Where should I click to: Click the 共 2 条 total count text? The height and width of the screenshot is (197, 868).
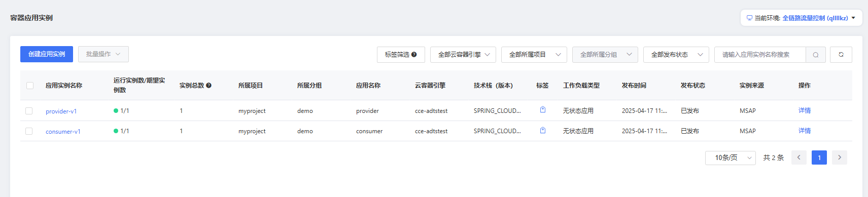pyautogui.click(x=774, y=157)
